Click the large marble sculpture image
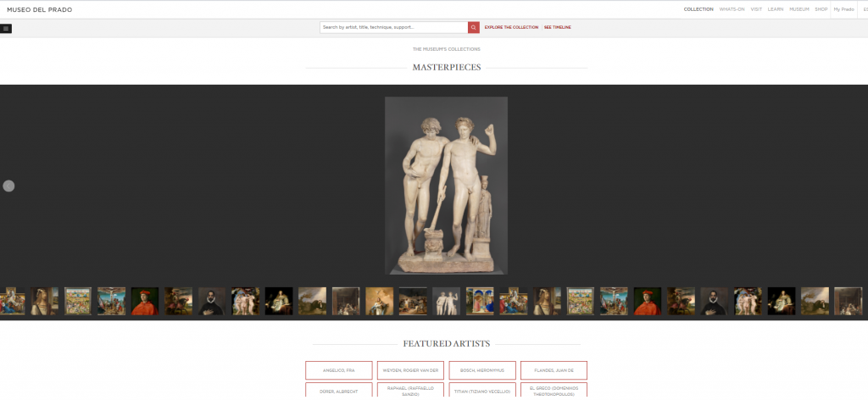 [446, 186]
